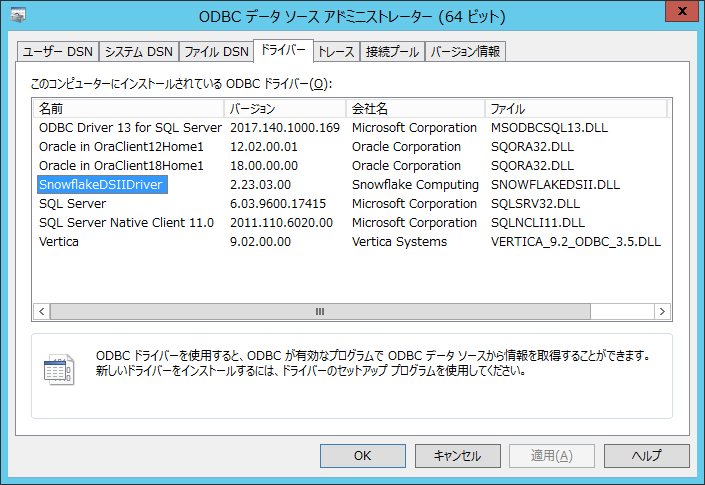Viewport: 705px width, 485px height.
Task: Close the ODBC administrator window
Action: [682, 11]
